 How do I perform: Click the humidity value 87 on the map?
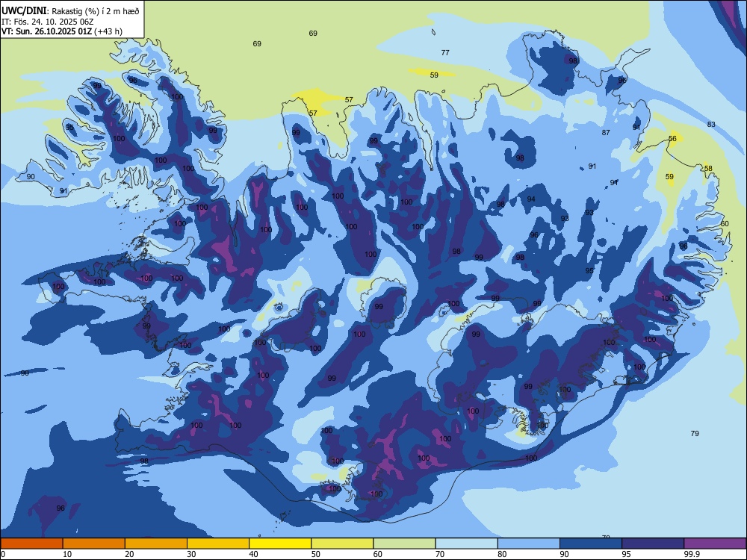(606, 132)
